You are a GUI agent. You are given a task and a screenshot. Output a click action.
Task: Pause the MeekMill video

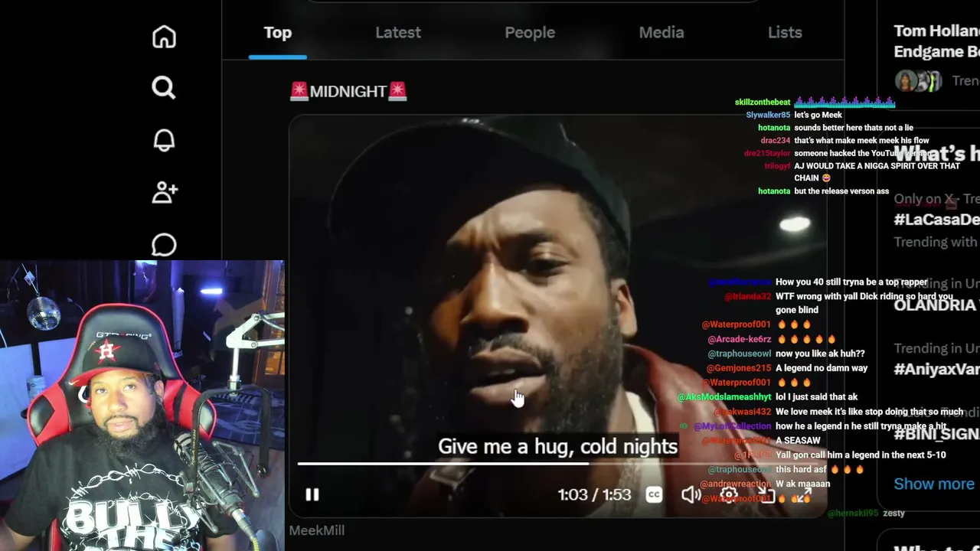tap(312, 494)
